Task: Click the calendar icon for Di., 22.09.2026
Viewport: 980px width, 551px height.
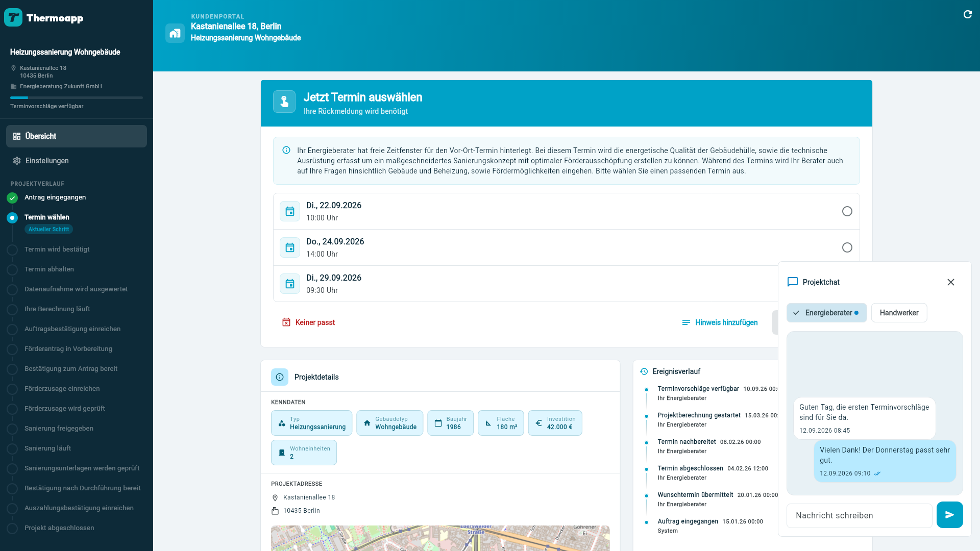Action: click(290, 211)
